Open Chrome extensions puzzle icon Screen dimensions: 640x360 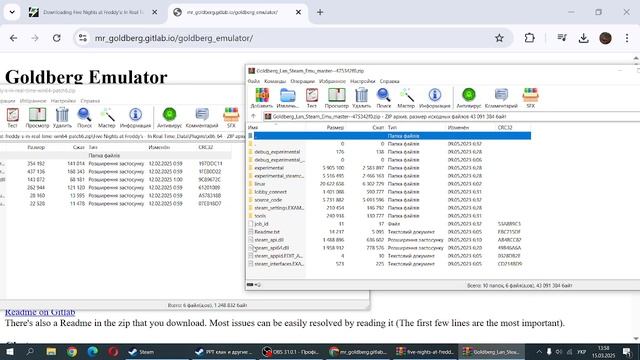click(x=529, y=38)
